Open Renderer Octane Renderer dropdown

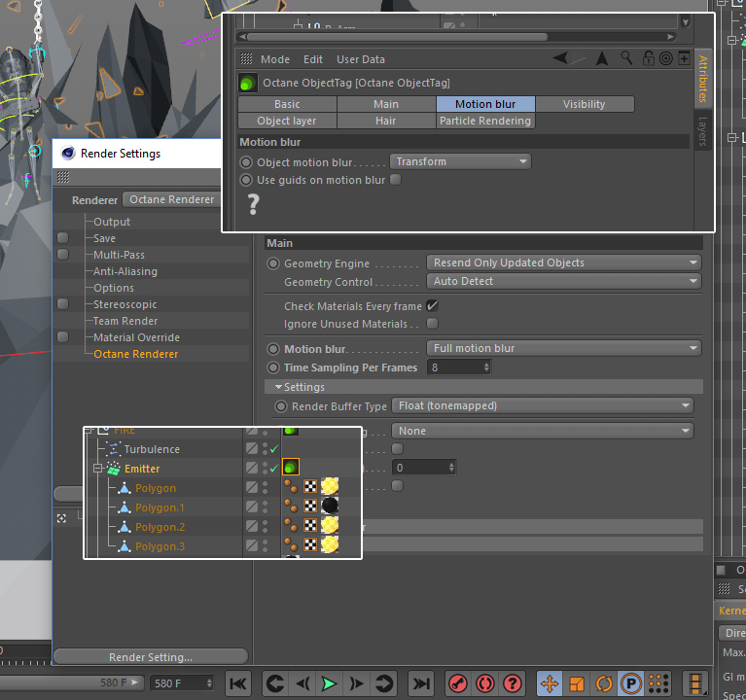tap(172, 199)
